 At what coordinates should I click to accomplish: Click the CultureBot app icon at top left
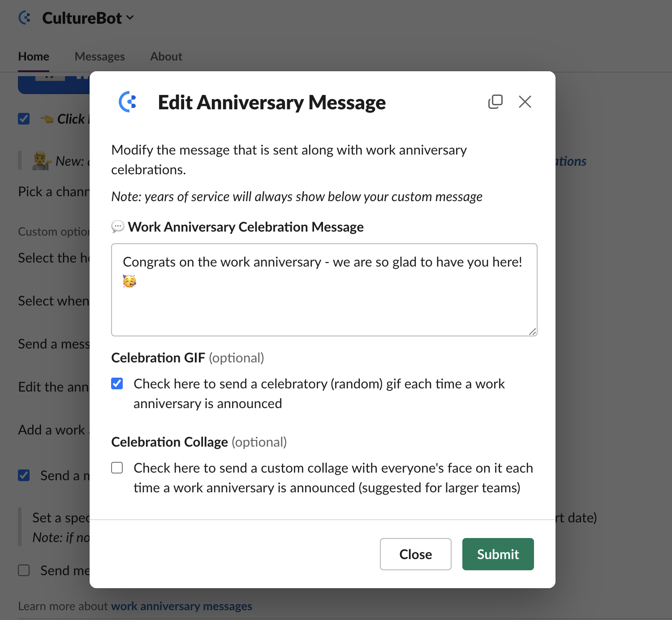tap(25, 18)
